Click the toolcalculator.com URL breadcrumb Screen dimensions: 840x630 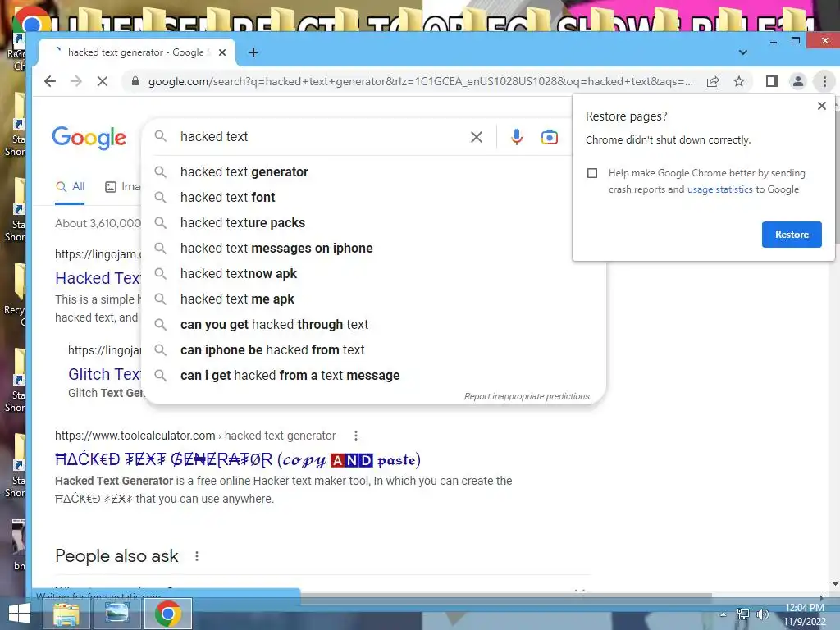[195, 436]
